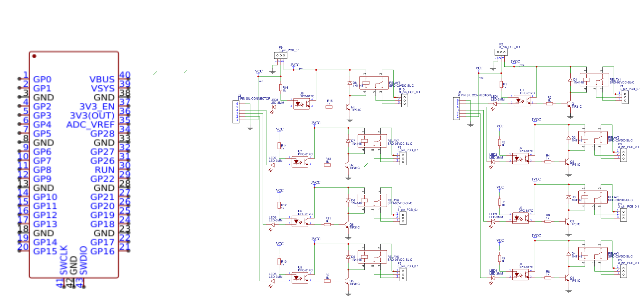The height and width of the screenshot is (301, 644).
Task: Select the RELAY8 relay symbol
Action: pos(374,83)
